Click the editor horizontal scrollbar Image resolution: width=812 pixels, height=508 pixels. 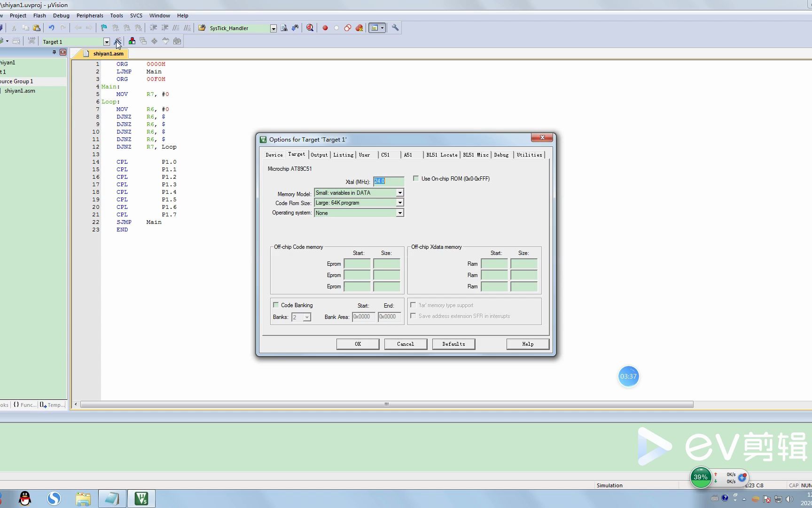(x=387, y=404)
